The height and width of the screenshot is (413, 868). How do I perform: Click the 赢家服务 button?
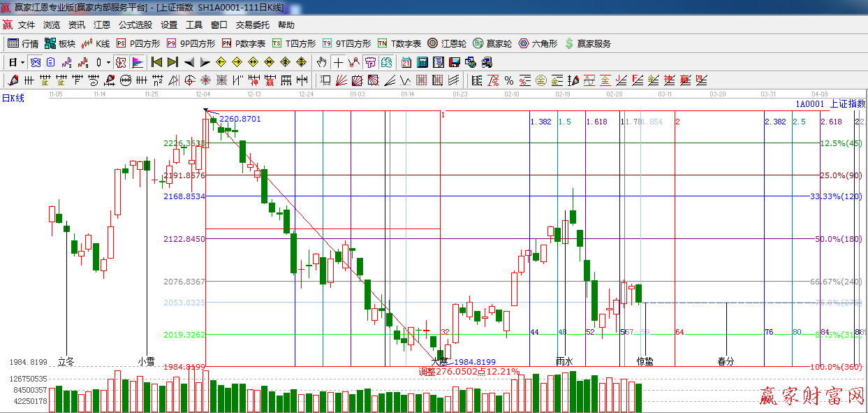587,43
